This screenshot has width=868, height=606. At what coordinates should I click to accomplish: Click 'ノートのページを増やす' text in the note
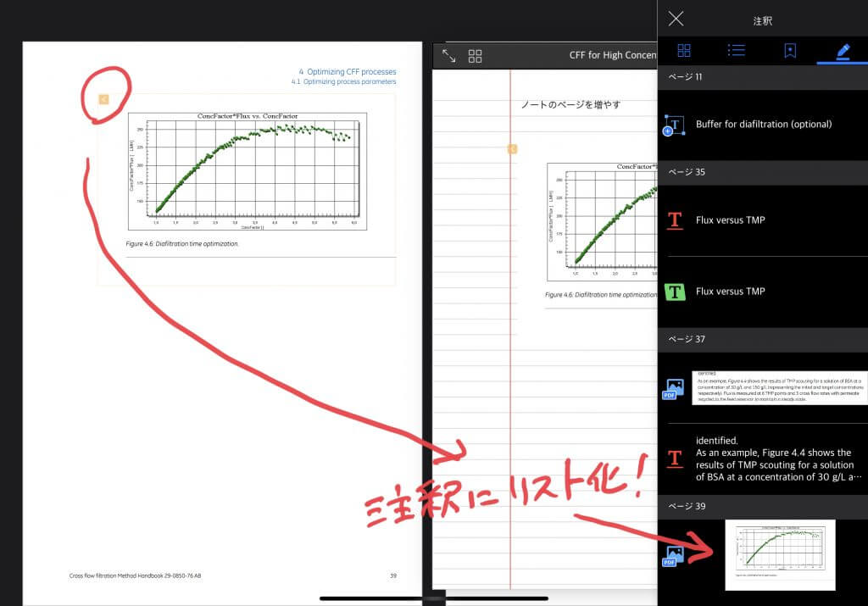pos(570,104)
